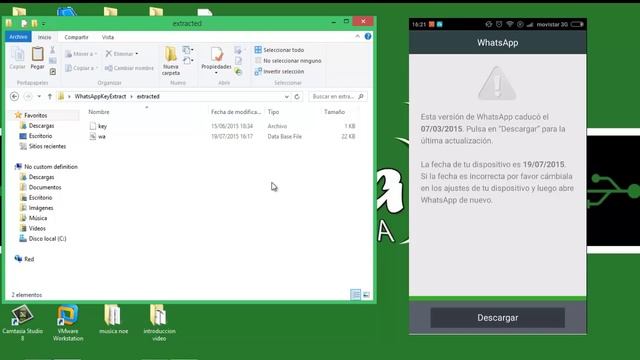The image size is (640, 360).
Task: Sort by Fecha de modificación column
Action: (x=236, y=112)
